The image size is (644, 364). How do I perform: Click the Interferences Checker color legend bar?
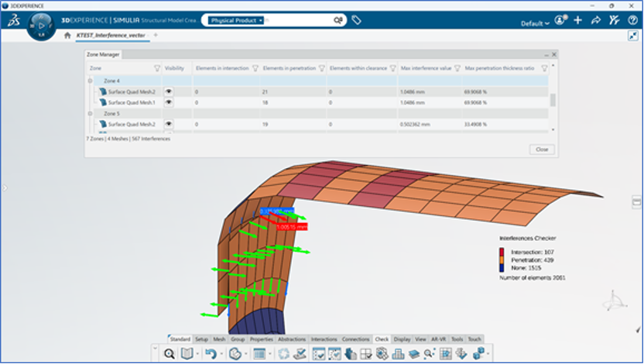502,259
